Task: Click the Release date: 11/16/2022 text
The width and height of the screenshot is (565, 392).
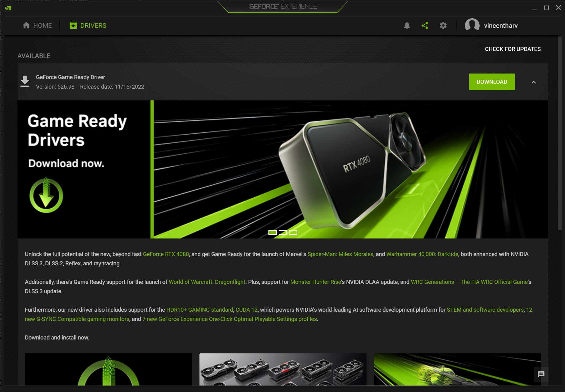Action: (x=112, y=87)
